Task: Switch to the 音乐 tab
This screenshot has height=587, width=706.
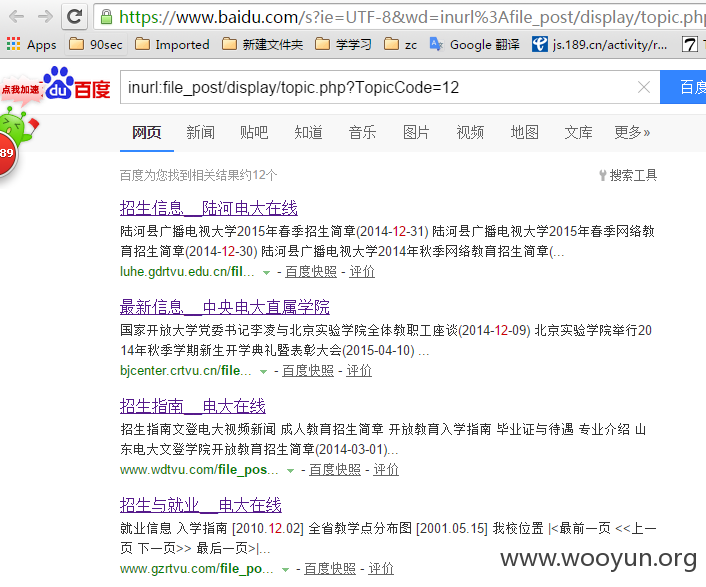Action: click(362, 132)
